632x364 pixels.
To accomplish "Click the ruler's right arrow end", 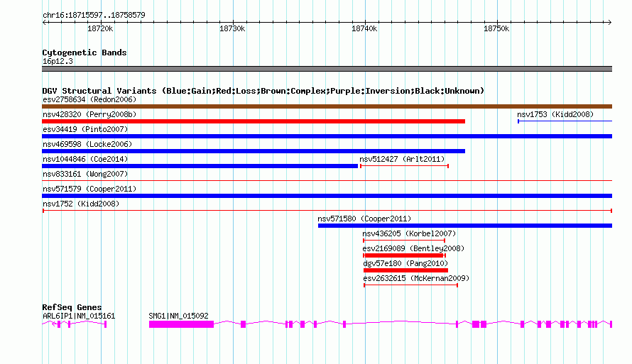I will [610, 22].
